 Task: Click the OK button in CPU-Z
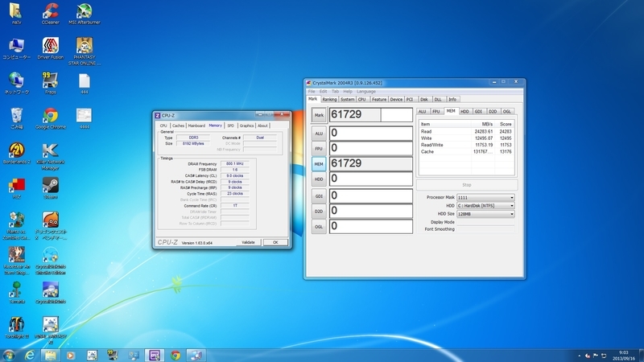275,242
